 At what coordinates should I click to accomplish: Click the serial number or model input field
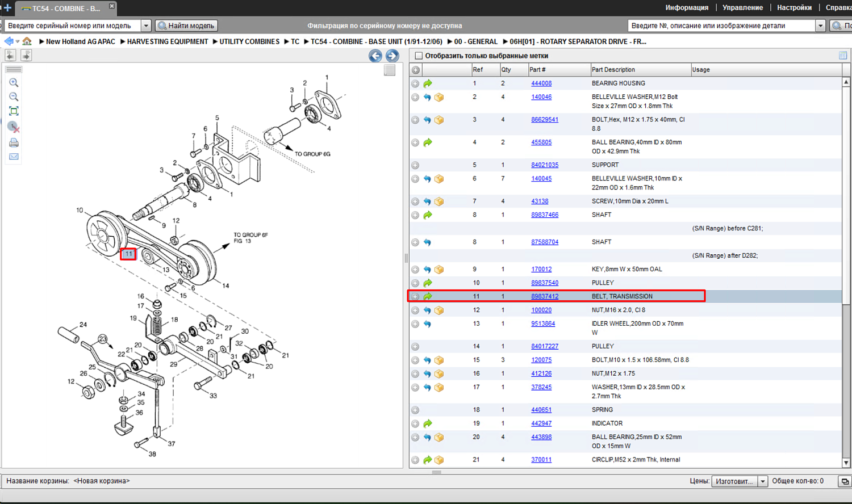click(x=72, y=26)
